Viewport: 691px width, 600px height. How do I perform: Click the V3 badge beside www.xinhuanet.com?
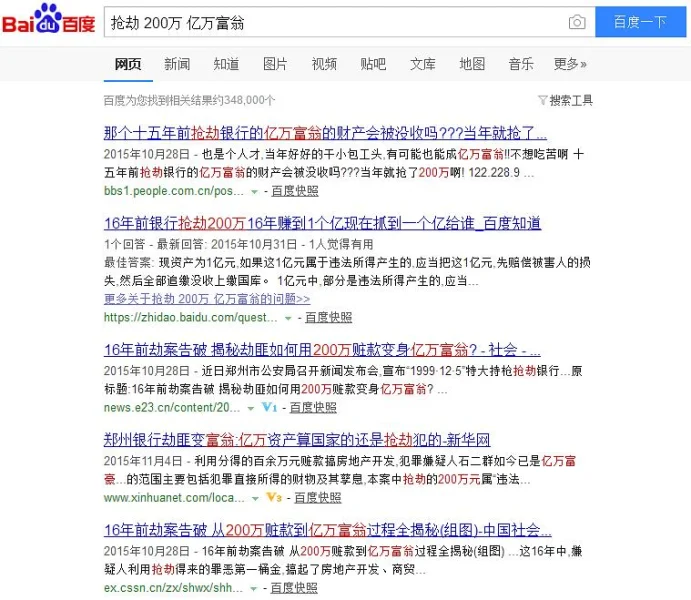pos(274,497)
